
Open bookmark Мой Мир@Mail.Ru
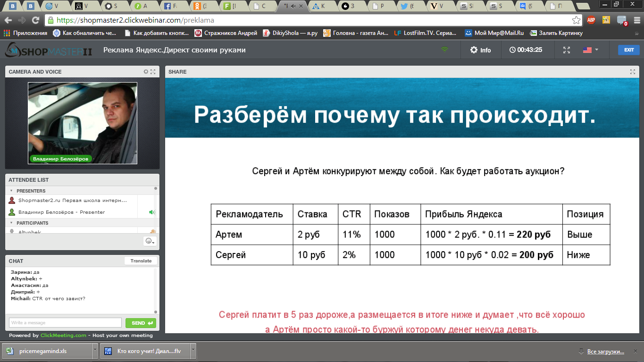[494, 33]
